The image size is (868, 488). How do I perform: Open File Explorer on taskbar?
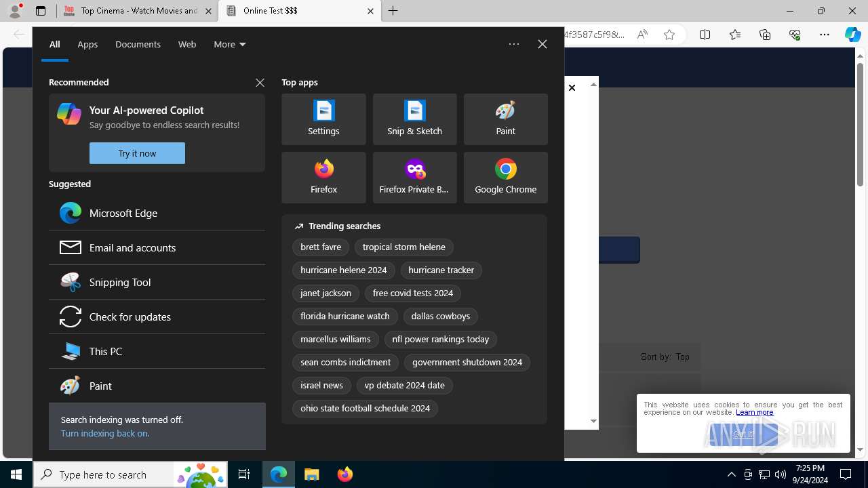(312, 474)
